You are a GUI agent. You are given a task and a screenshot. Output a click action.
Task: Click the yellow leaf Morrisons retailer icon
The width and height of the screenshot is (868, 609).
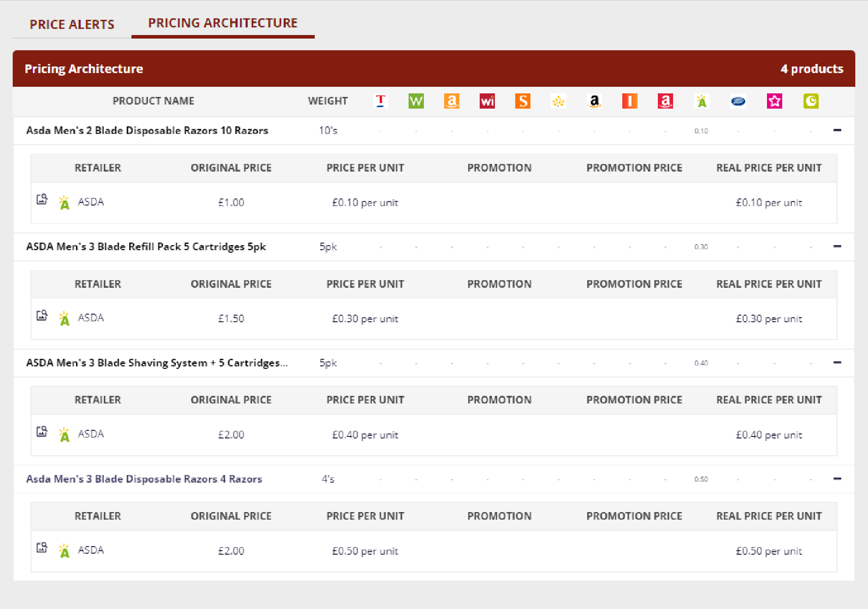click(x=558, y=101)
